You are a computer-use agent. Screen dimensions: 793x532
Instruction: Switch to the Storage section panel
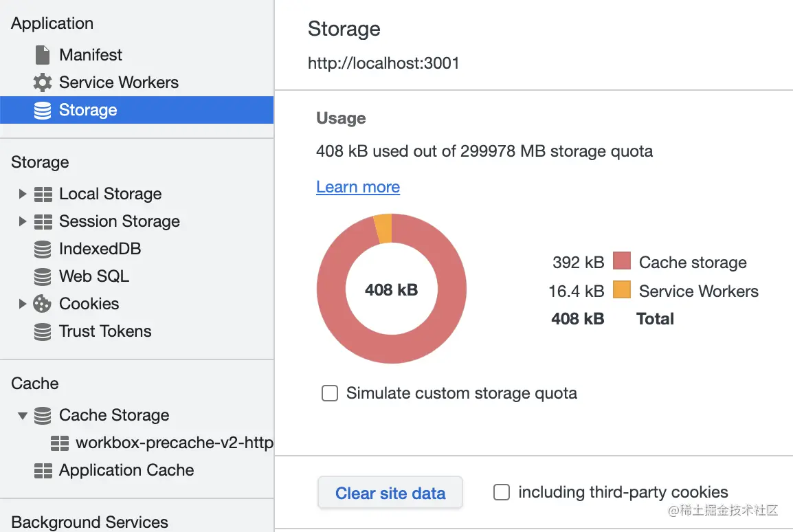(39, 162)
